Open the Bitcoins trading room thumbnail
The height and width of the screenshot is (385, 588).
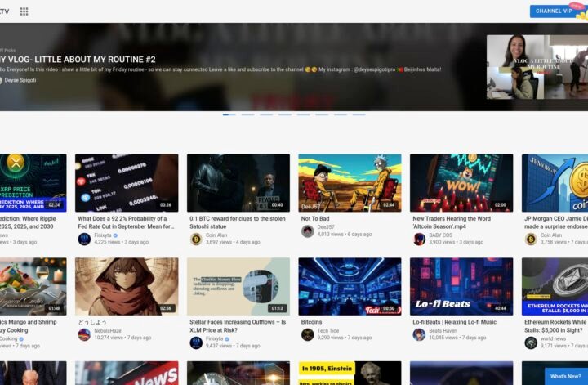click(x=350, y=286)
